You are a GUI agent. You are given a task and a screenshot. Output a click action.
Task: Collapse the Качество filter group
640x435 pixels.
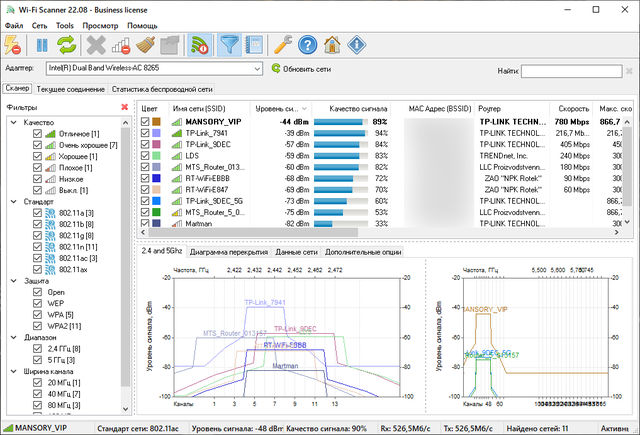point(13,122)
